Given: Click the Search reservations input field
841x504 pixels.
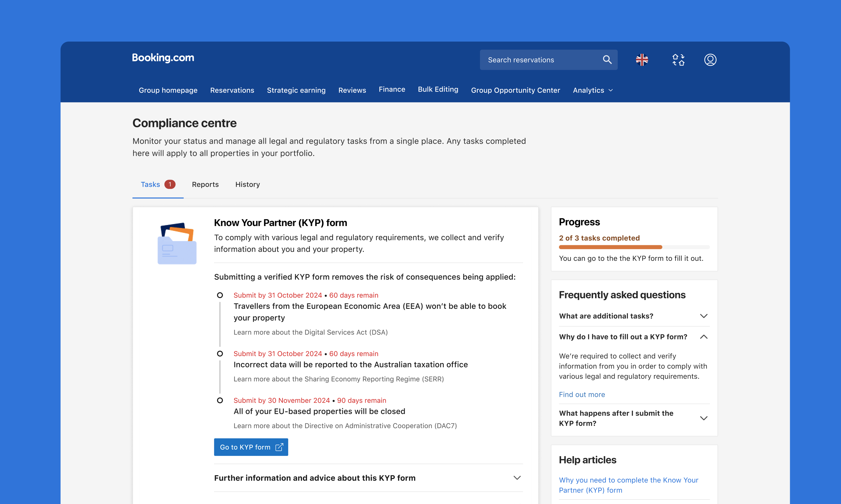Looking at the screenshot, I should click(x=540, y=60).
